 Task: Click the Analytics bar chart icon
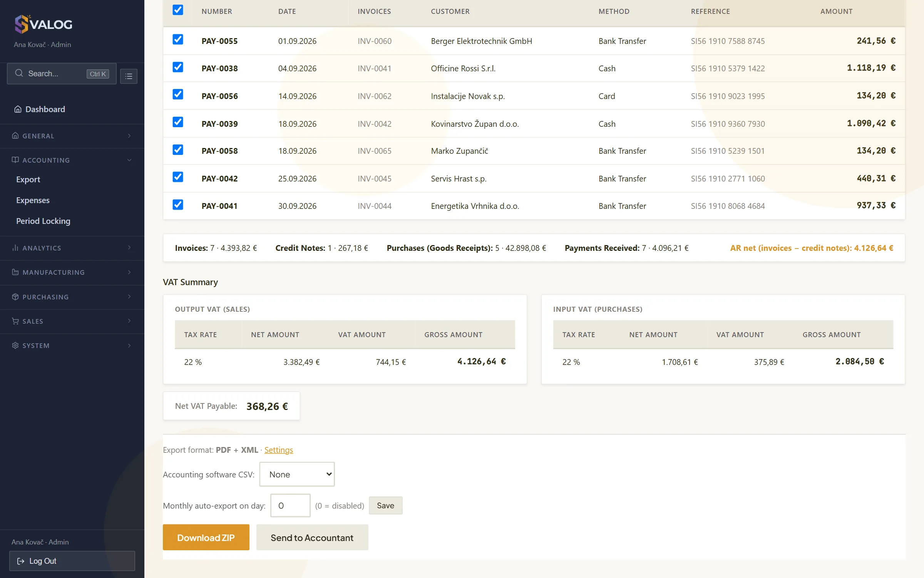(x=15, y=248)
